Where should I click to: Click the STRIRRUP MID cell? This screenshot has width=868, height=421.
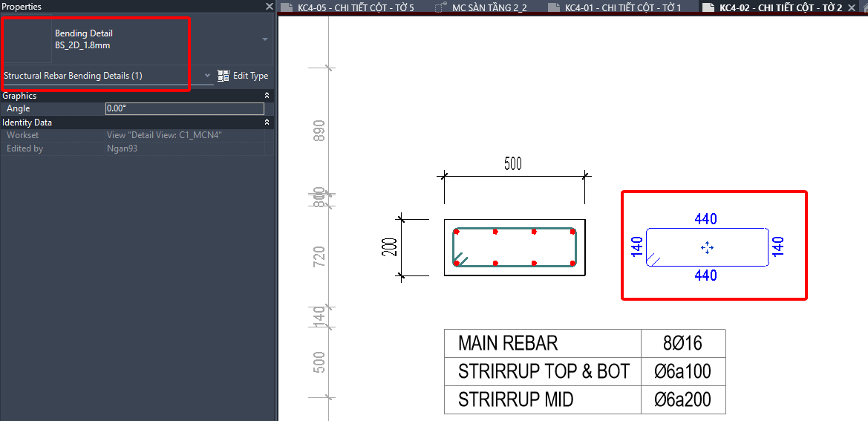click(x=543, y=399)
